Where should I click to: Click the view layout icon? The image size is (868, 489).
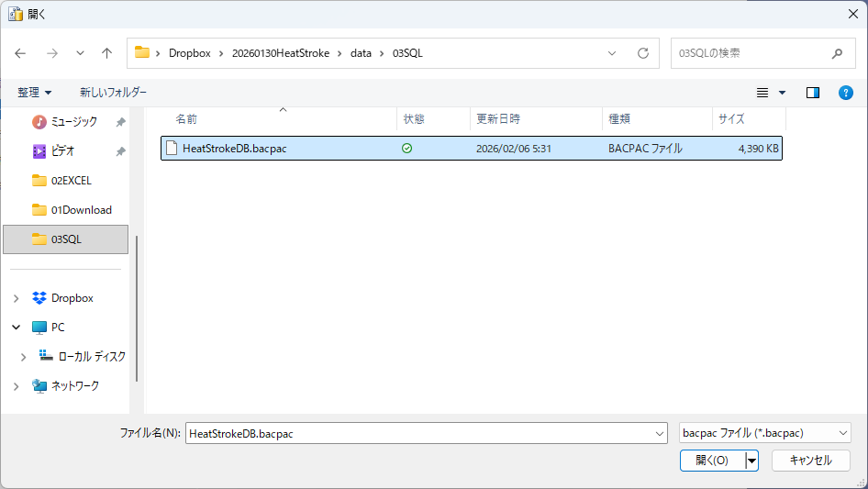[x=762, y=93]
